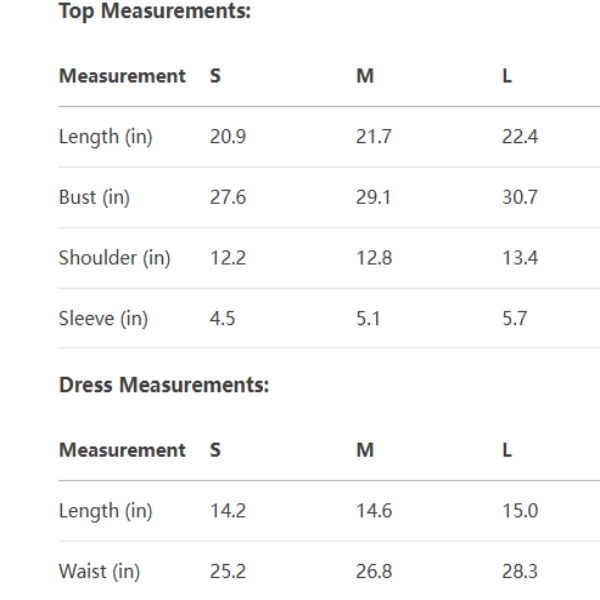600x600 pixels.
Task: Select the M column header in top table
Action: [x=364, y=76]
